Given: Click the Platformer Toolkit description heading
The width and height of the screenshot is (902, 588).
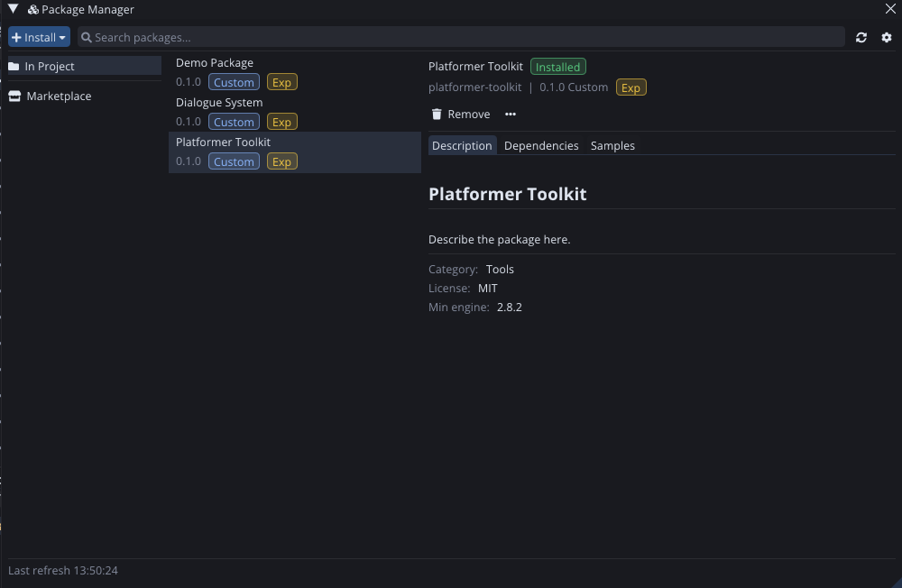Looking at the screenshot, I should click(x=507, y=194).
